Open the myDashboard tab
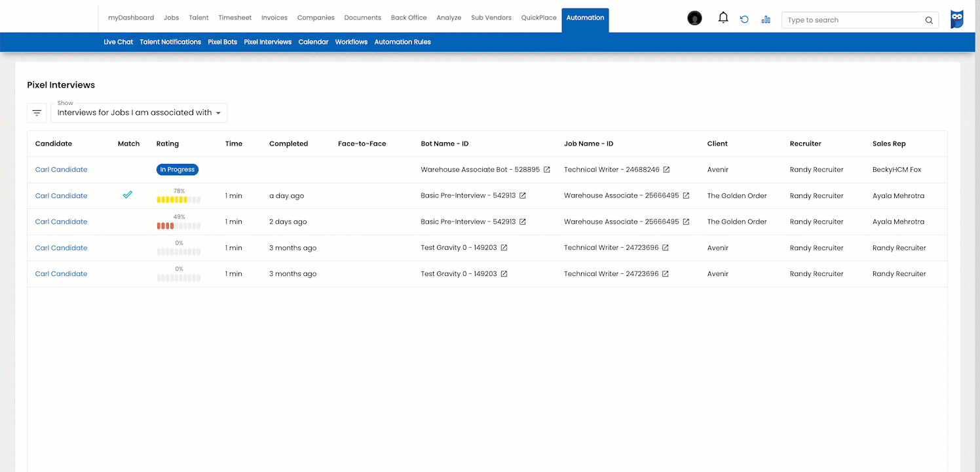Image resolution: width=980 pixels, height=472 pixels. point(131,18)
